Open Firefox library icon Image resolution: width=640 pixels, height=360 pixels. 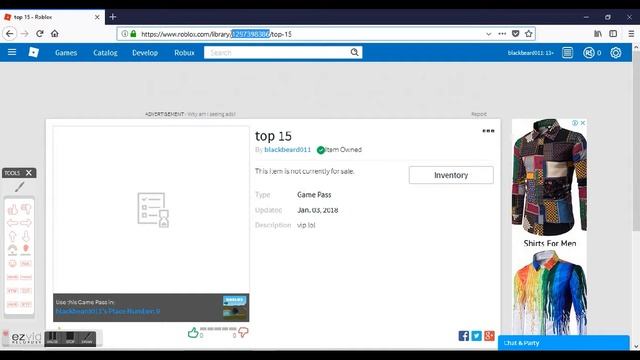coord(598,34)
